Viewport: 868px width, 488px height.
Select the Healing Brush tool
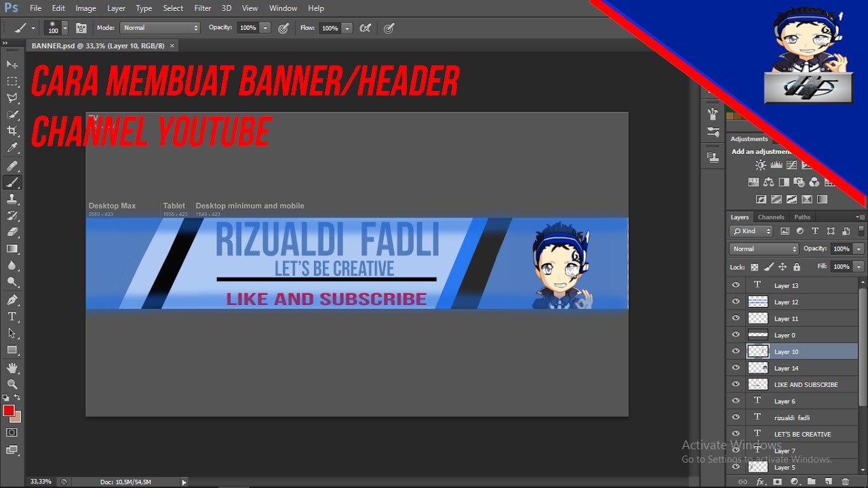[x=12, y=165]
